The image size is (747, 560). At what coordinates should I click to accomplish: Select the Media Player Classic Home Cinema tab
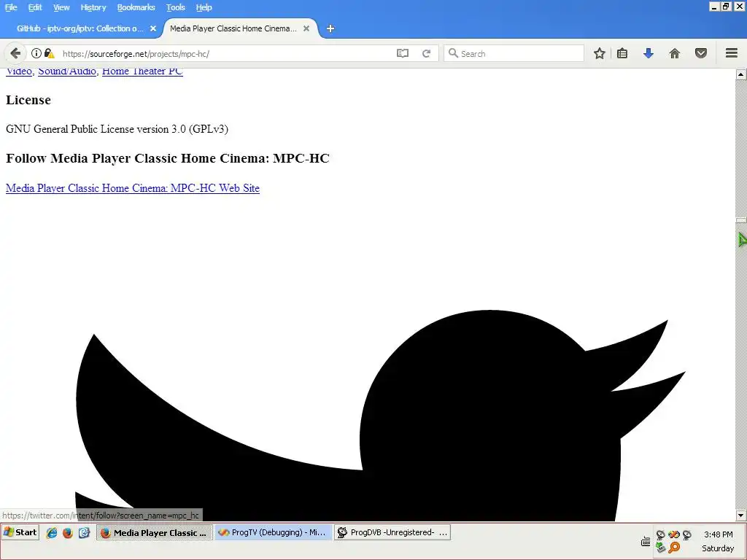[233, 28]
